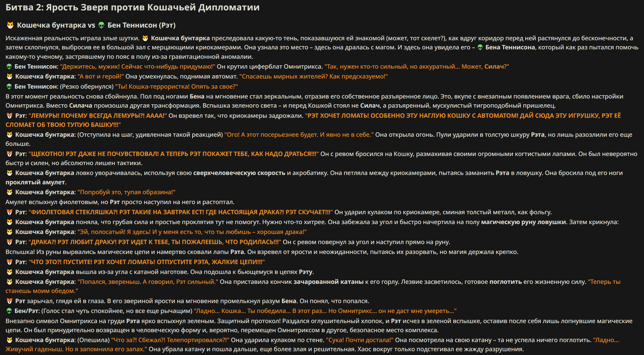Click the alien emoji on the 'Держитесь, мужик!' line
Viewport: 644px width, 355px height.
pos(9,67)
